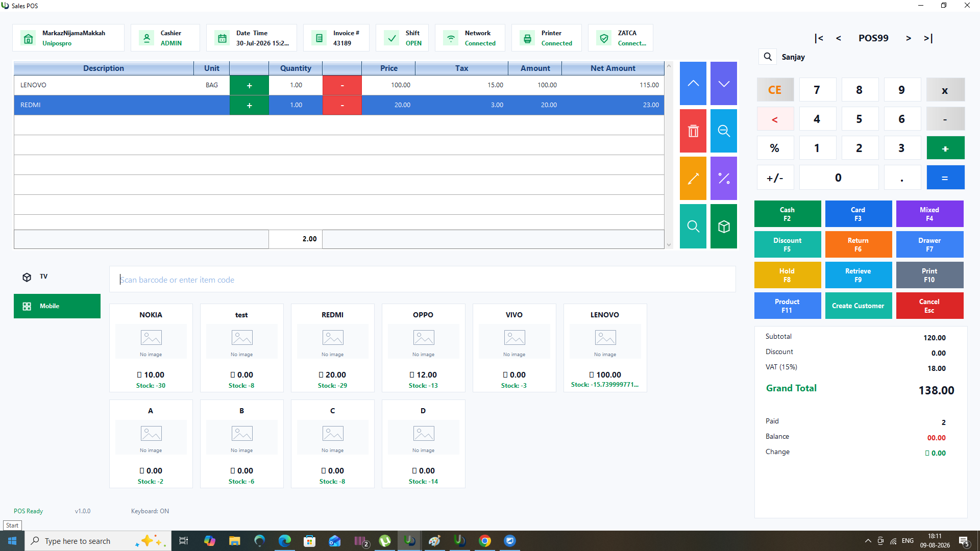980x551 pixels.
Task: Click the Printer status icon
Action: [528, 38]
